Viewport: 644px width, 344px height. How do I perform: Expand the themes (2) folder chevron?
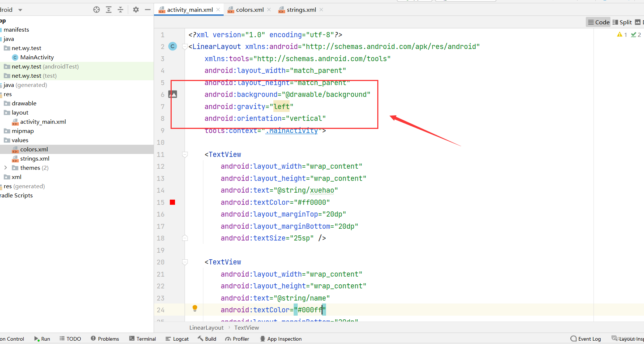click(6, 168)
